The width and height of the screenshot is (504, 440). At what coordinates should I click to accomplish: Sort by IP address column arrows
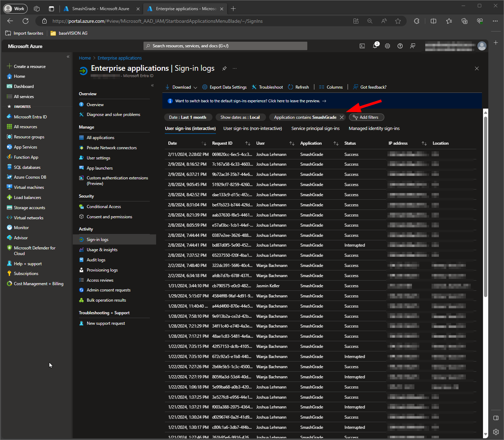point(424,143)
